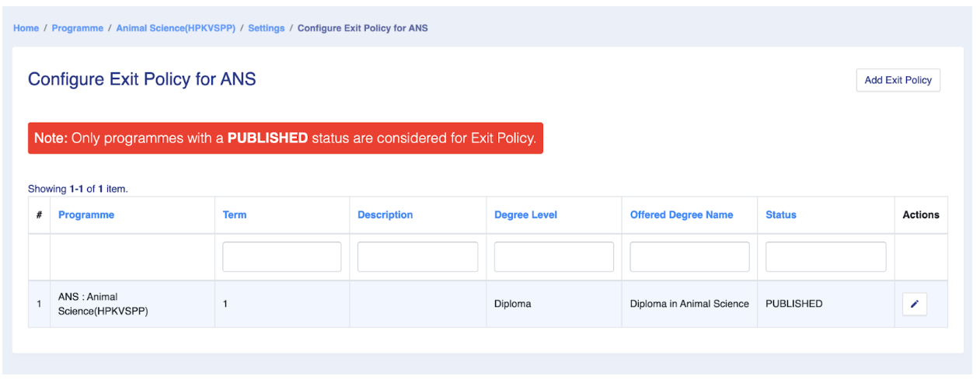The width and height of the screenshot is (980, 383).
Task: Click the Diploma in Animal Science cell
Action: (689, 304)
